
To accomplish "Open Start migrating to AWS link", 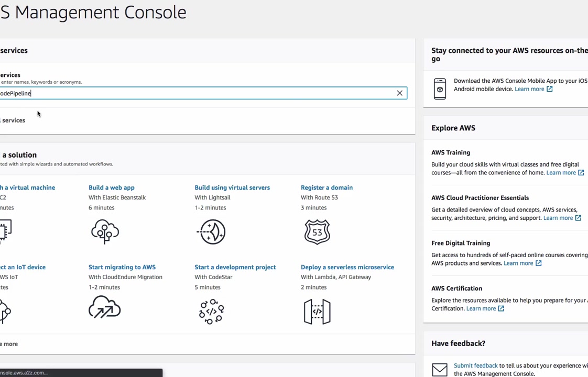I will coord(122,267).
